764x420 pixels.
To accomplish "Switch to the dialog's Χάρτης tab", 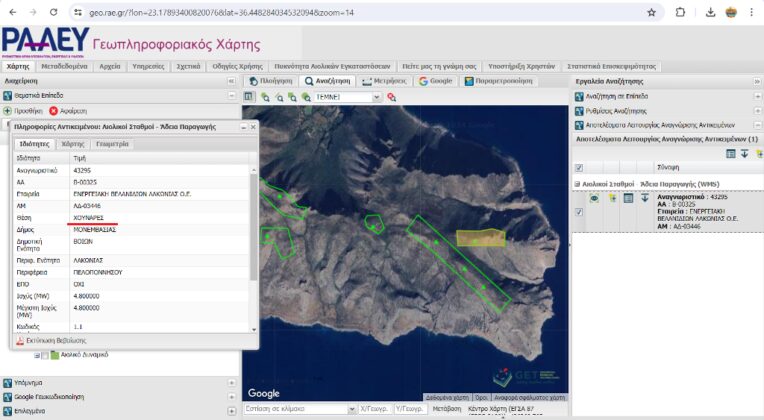I will point(73,144).
